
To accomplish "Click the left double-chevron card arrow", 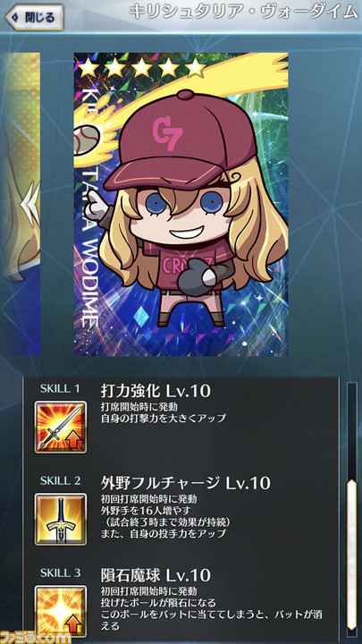I will point(32,204).
